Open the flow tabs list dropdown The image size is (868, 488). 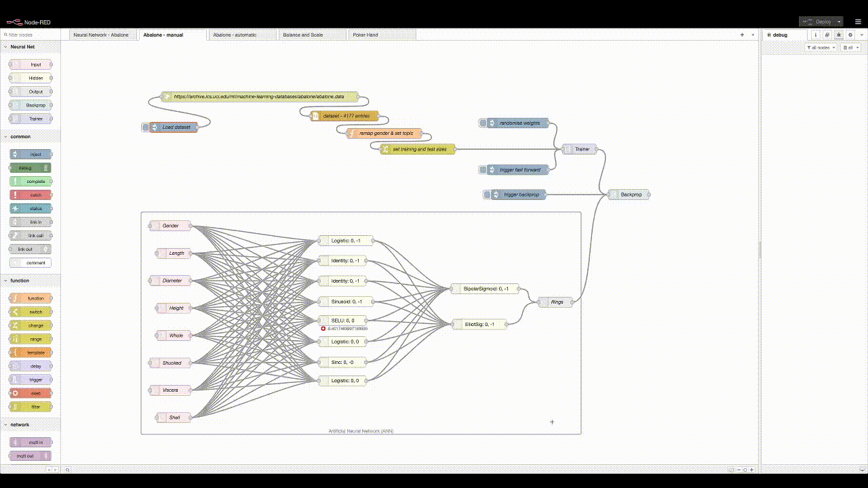click(753, 35)
